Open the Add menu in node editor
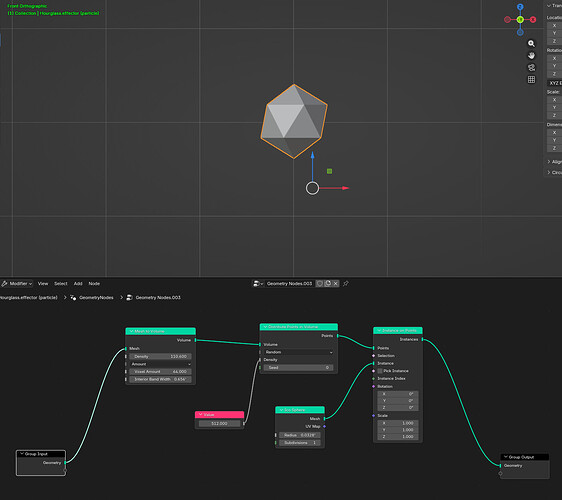Viewport: 562px width, 500px height. point(78,284)
